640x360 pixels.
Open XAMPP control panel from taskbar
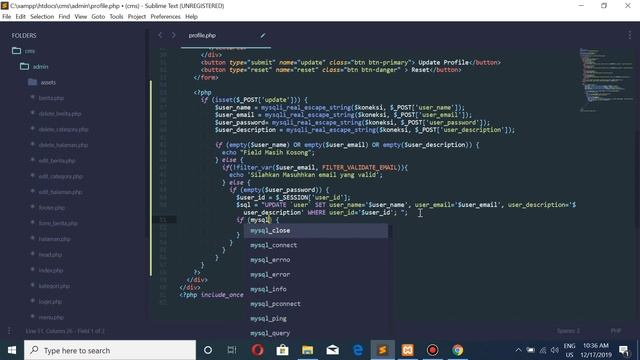pyautogui.click(x=407, y=350)
